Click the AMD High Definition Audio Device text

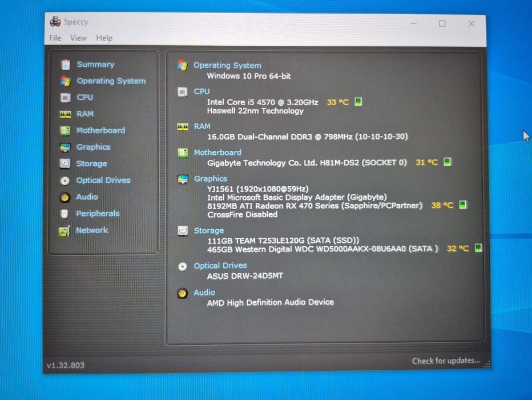[x=271, y=302]
